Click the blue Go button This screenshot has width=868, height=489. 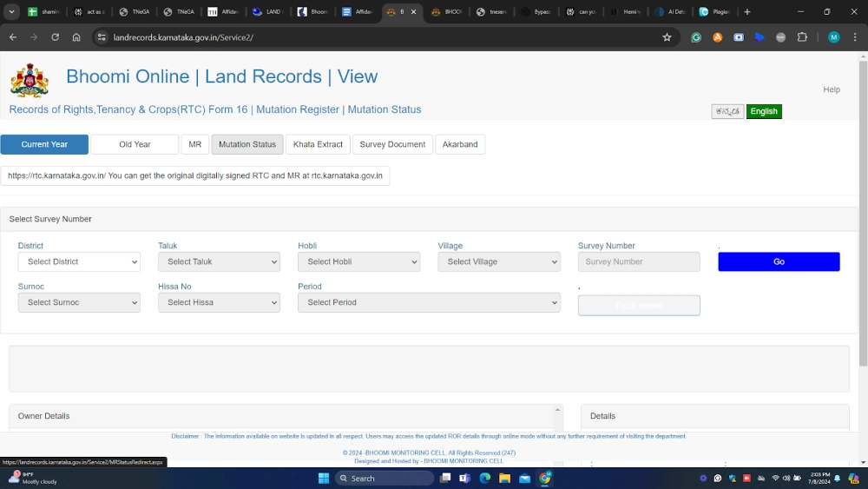779,261
